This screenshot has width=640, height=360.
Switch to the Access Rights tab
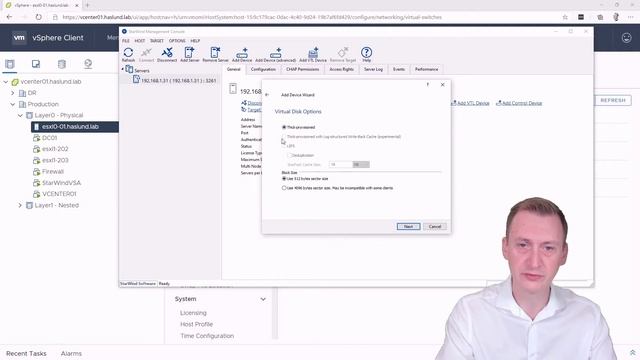pyautogui.click(x=341, y=69)
